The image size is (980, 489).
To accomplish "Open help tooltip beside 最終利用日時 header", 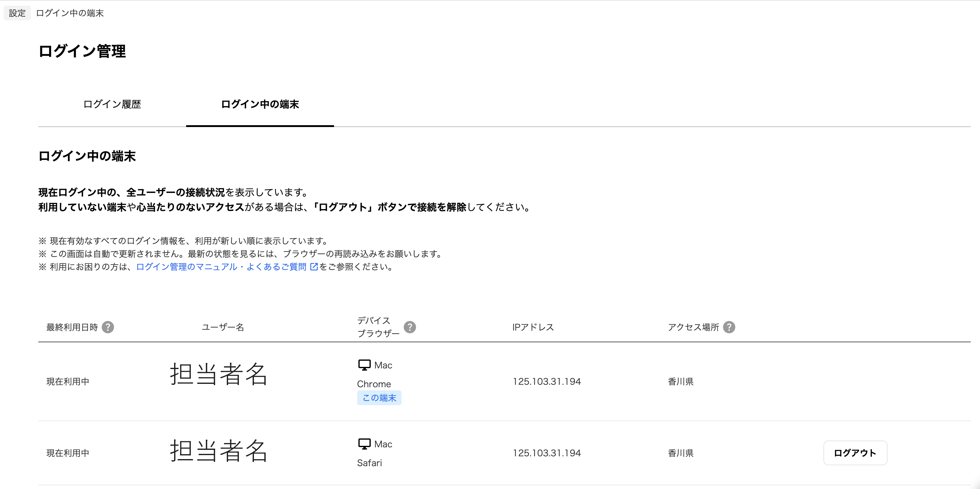I will [108, 327].
